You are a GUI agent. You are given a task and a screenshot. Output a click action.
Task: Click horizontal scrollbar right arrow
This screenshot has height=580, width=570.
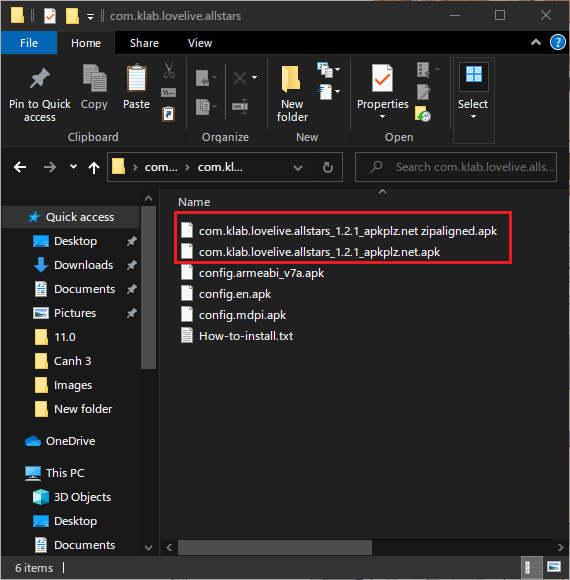560,547
